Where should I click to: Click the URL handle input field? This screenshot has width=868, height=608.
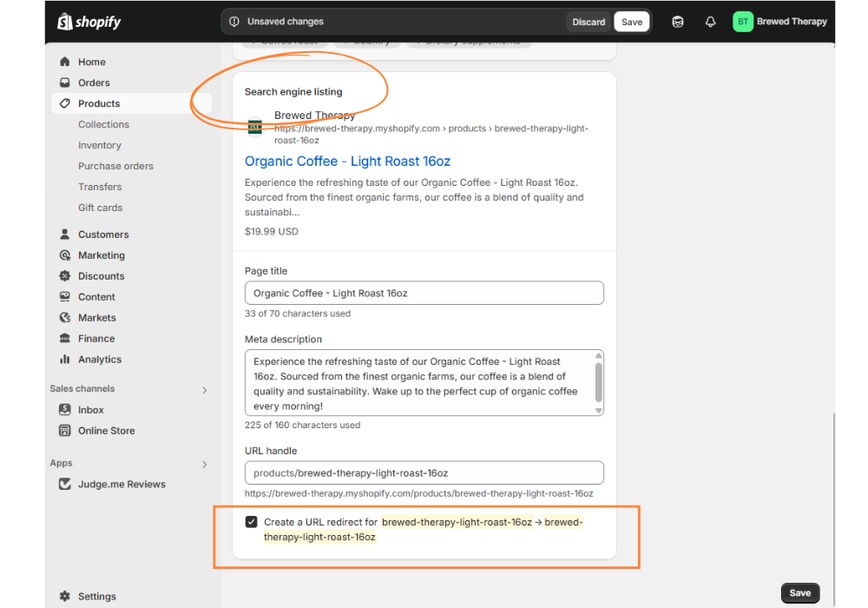click(x=424, y=473)
